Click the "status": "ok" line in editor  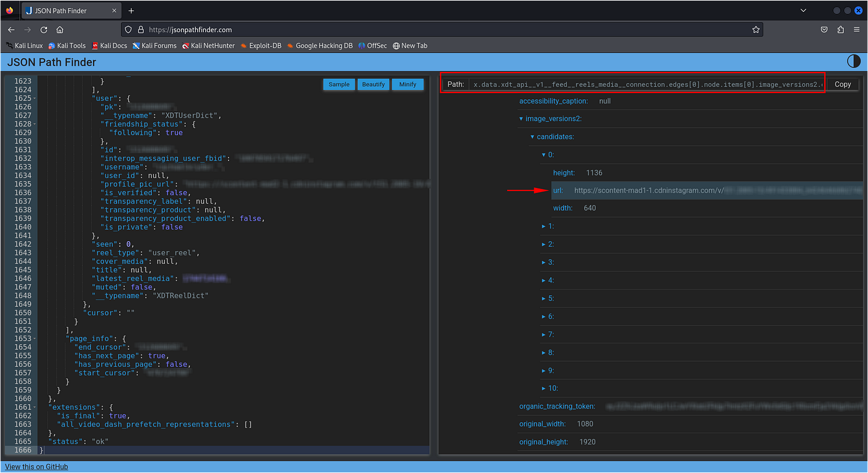click(x=78, y=441)
